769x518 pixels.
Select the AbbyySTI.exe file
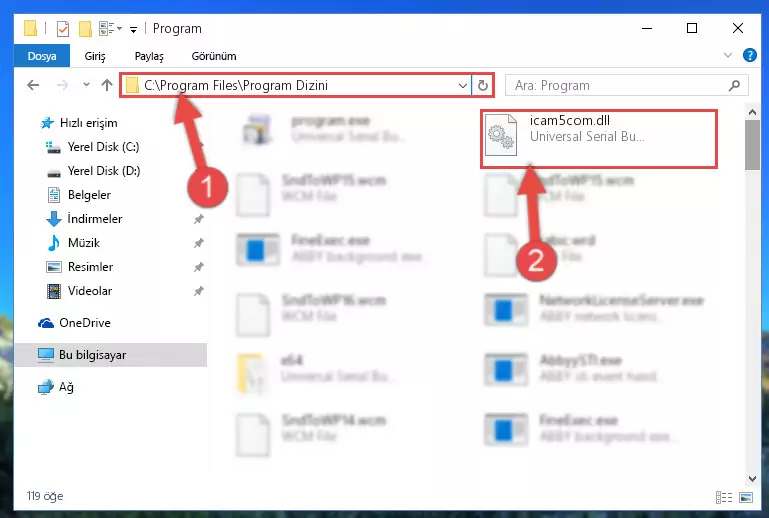point(574,368)
